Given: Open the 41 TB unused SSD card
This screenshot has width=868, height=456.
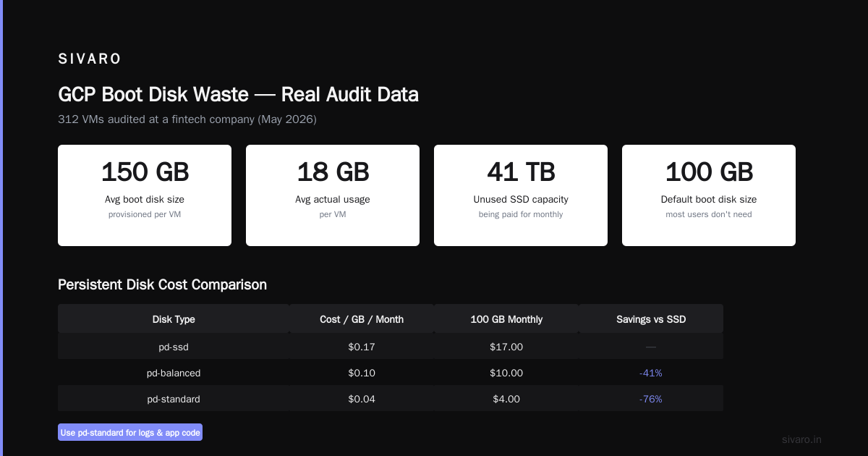Looking at the screenshot, I should 521,195.
